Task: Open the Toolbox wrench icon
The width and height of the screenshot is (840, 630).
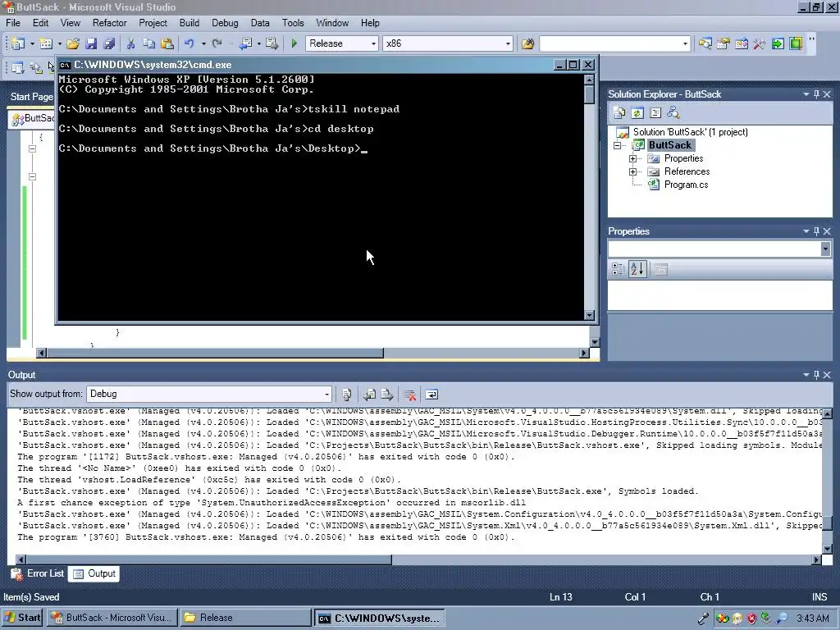Action: pos(759,43)
